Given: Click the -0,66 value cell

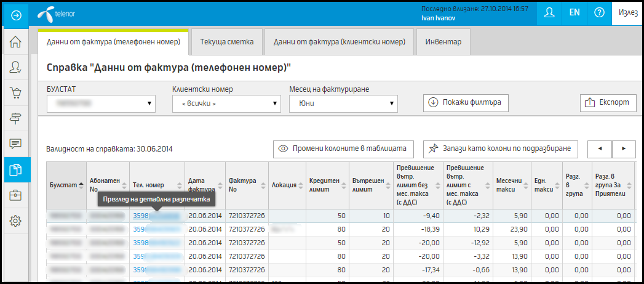Looking at the screenshot, I should (468, 270).
